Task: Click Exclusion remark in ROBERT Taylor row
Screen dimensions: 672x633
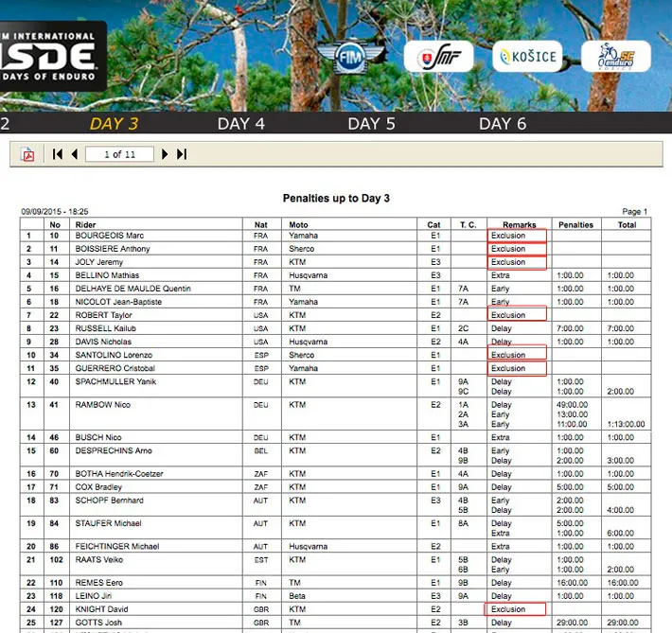Action: point(508,315)
